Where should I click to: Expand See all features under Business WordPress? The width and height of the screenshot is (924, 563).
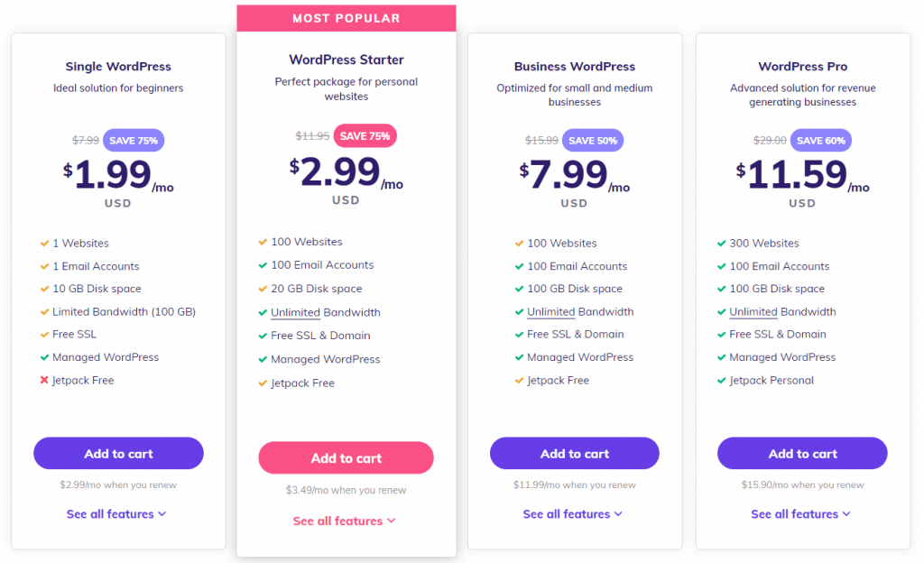574,513
